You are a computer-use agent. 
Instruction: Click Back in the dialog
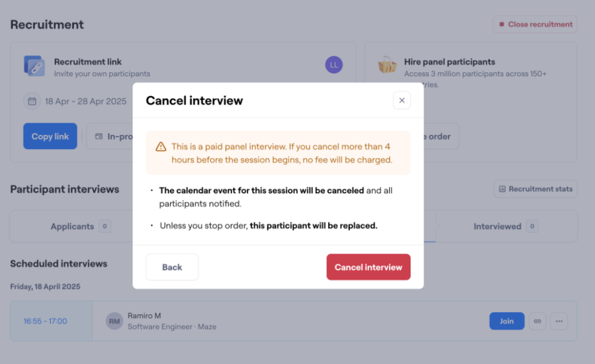click(x=172, y=266)
